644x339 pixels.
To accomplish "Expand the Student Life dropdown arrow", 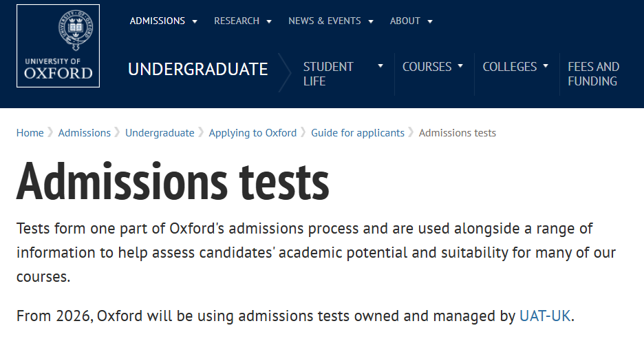I will pos(380,66).
